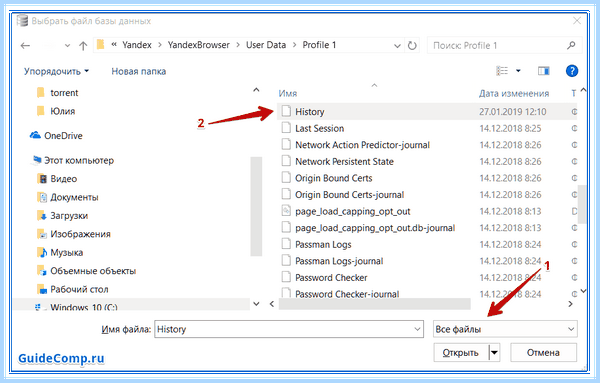Click the file list horizontal scrollbar
Viewport: 600px width, 383px height.
375,304
